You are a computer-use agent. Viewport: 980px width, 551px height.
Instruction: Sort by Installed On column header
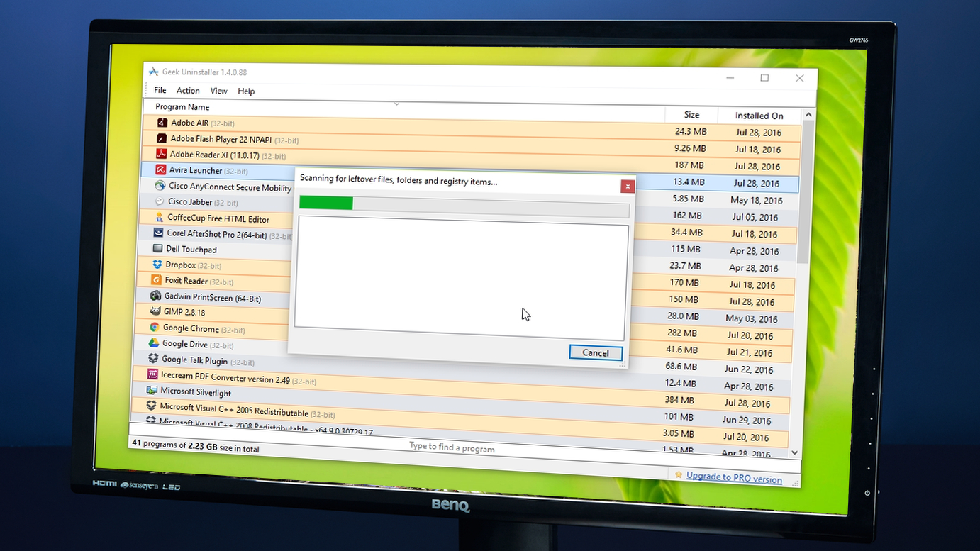tap(759, 116)
